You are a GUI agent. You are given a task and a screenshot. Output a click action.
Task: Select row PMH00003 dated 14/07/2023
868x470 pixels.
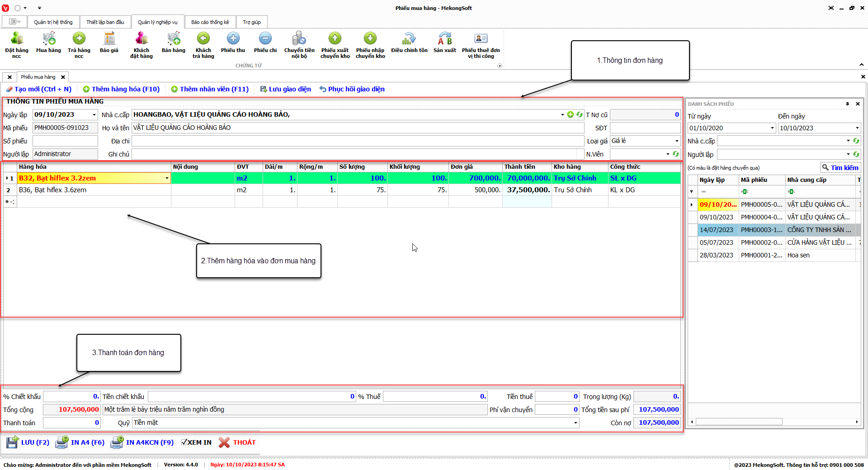pyautogui.click(x=774, y=230)
